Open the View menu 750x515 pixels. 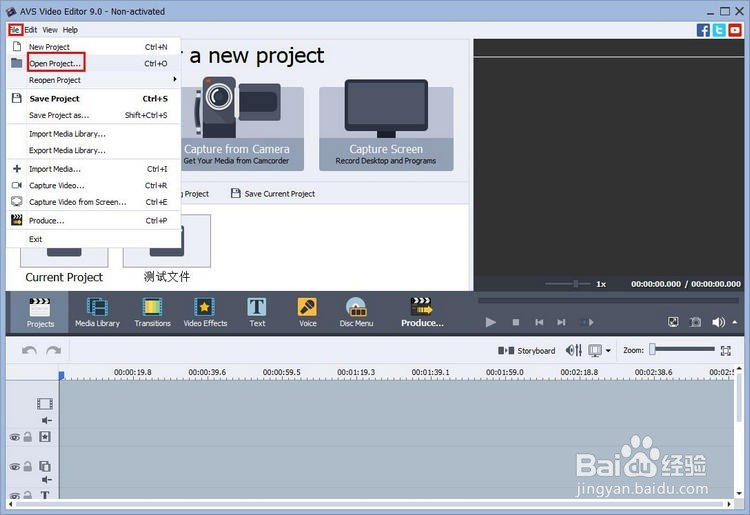click(50, 30)
